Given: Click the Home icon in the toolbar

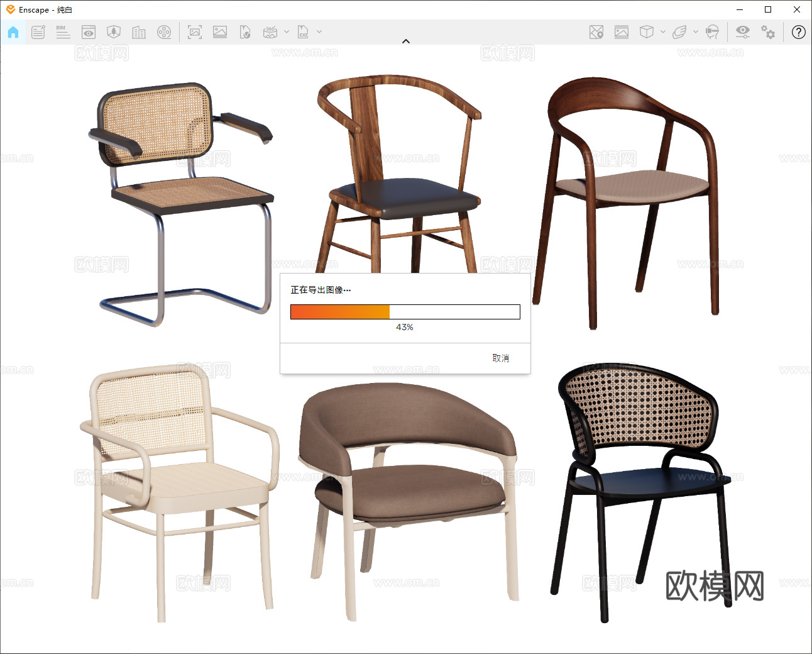Looking at the screenshot, I should point(13,32).
